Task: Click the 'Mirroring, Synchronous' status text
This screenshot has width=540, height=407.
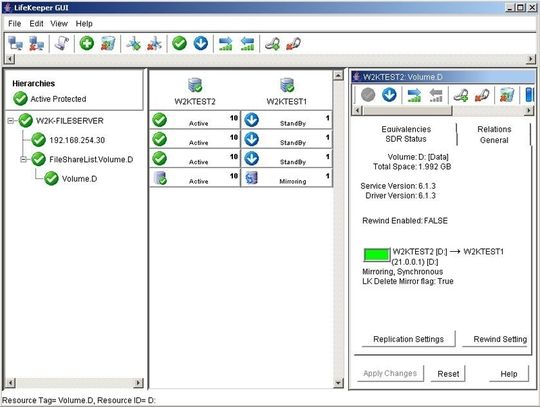Action: click(403, 272)
